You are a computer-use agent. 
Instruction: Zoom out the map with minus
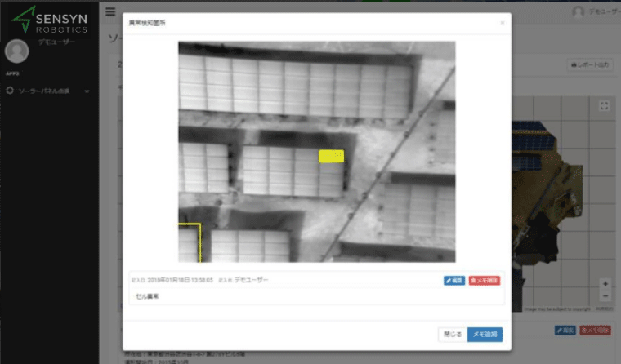(605, 296)
